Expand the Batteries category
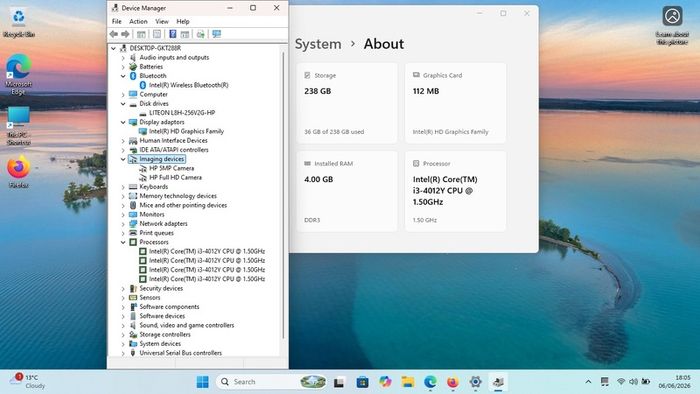 [123, 67]
